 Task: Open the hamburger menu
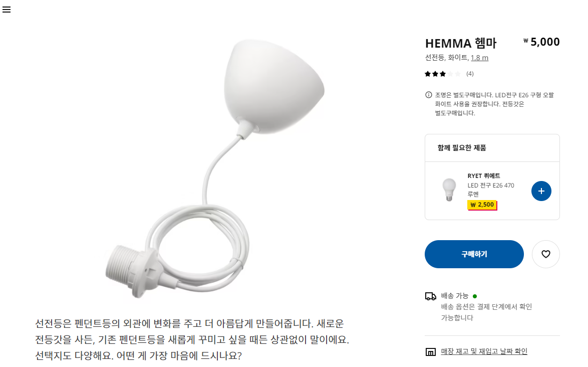pos(7,10)
